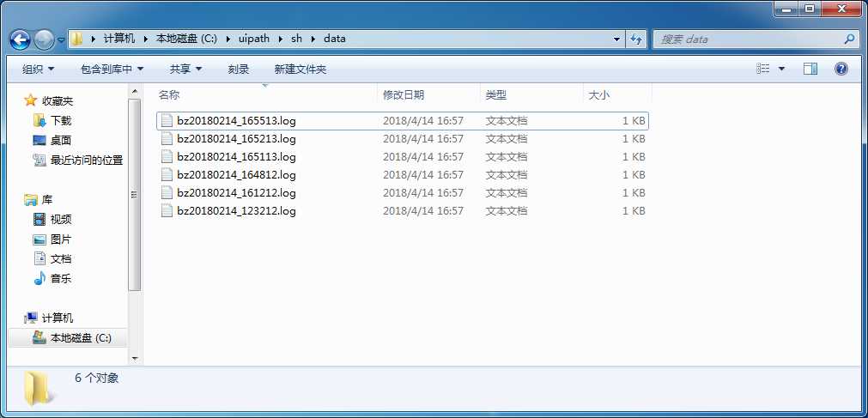Image resolution: width=868 pixels, height=418 pixels.
Task: Click the navigation pane scroll up arrow
Action: click(x=135, y=91)
